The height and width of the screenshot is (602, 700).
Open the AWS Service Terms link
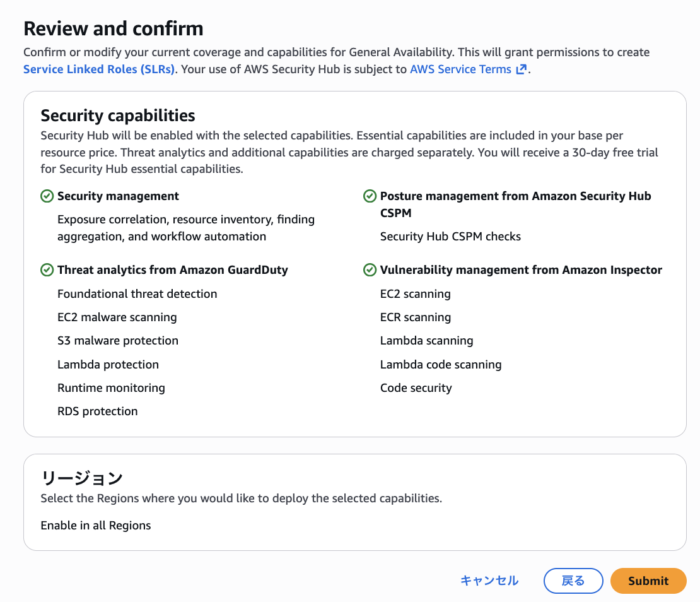click(460, 69)
